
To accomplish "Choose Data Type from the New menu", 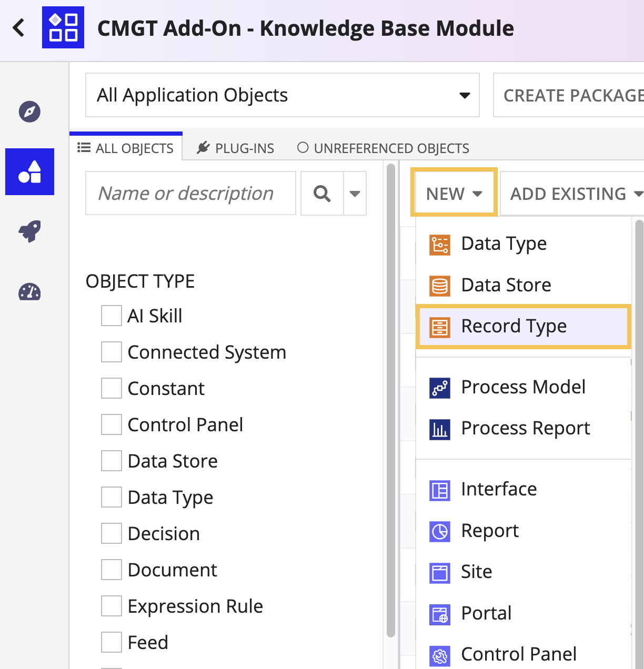I will (524, 245).
